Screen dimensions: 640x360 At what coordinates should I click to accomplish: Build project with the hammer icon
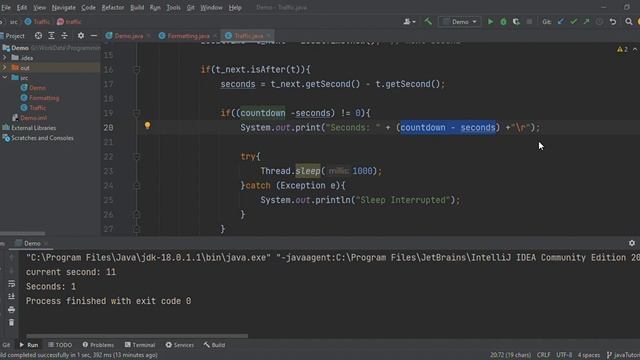tap(428, 22)
